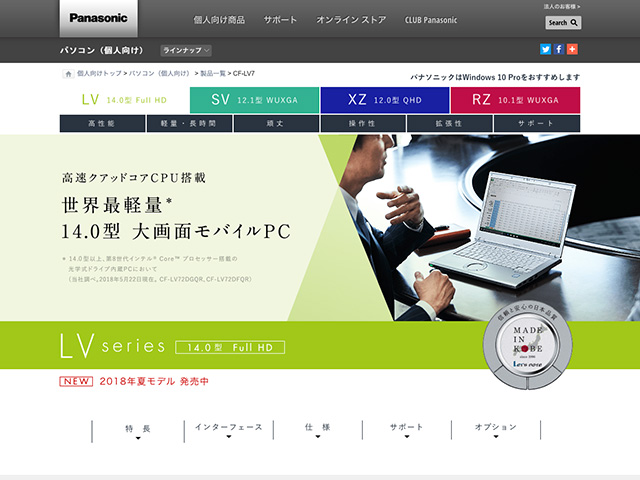Open the ラインナップ dropdown

186,51
